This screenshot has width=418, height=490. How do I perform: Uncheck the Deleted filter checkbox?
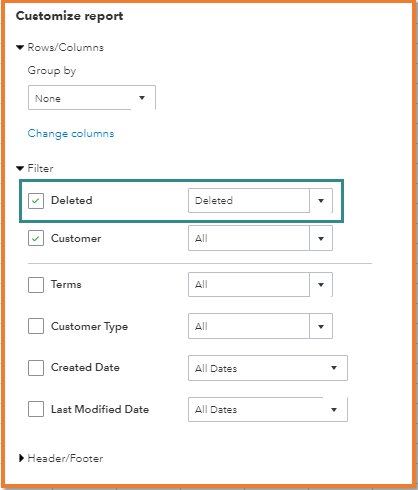(x=36, y=201)
